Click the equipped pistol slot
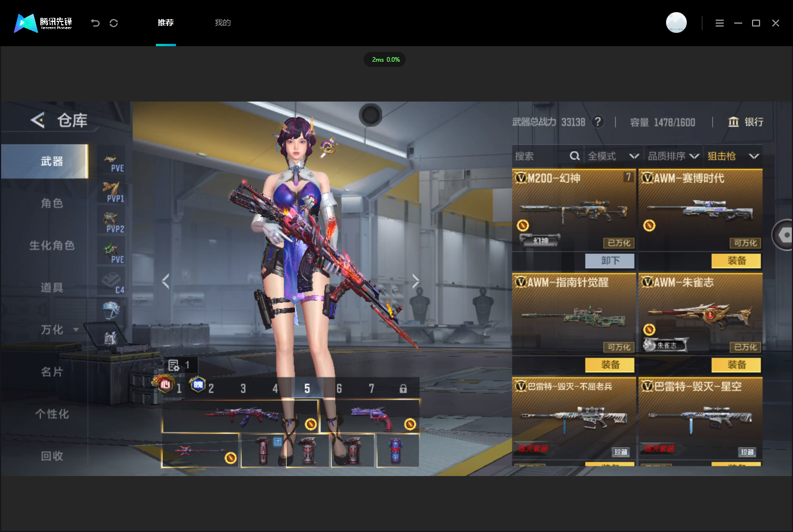793x532 pixels. coord(370,416)
